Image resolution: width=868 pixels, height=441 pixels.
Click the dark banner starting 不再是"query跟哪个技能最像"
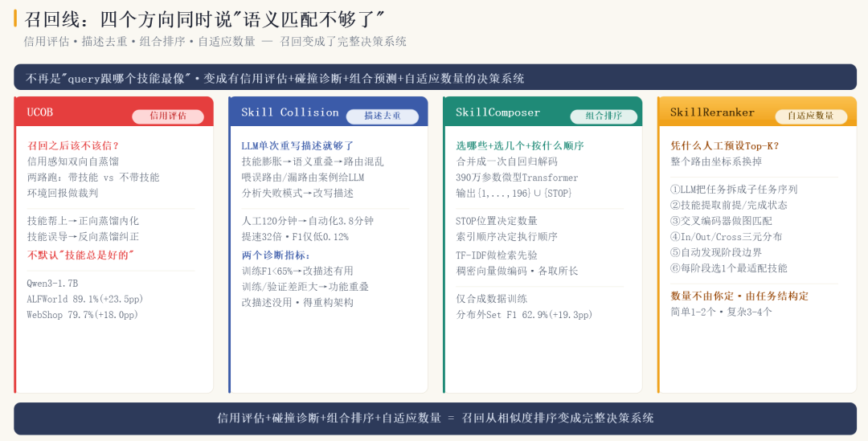435,77
